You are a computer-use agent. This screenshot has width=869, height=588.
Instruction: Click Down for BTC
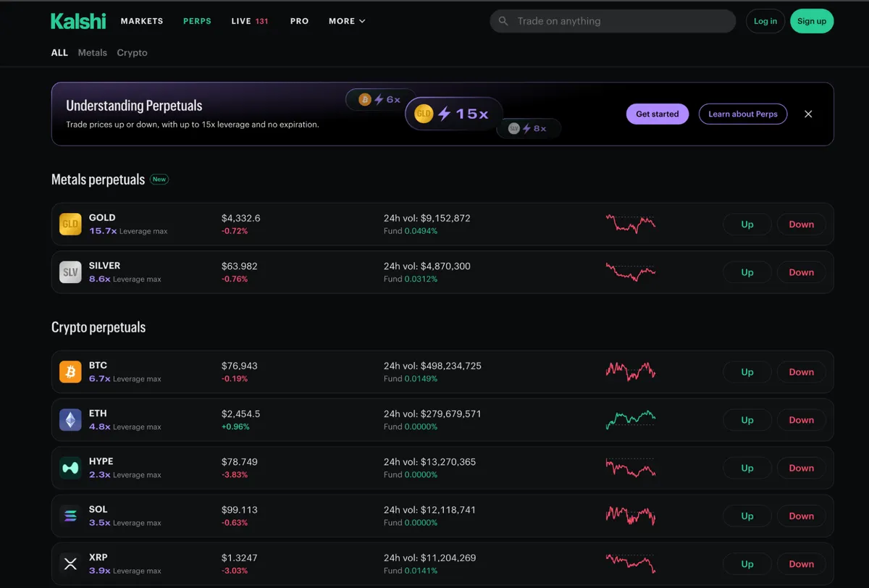pyautogui.click(x=802, y=372)
